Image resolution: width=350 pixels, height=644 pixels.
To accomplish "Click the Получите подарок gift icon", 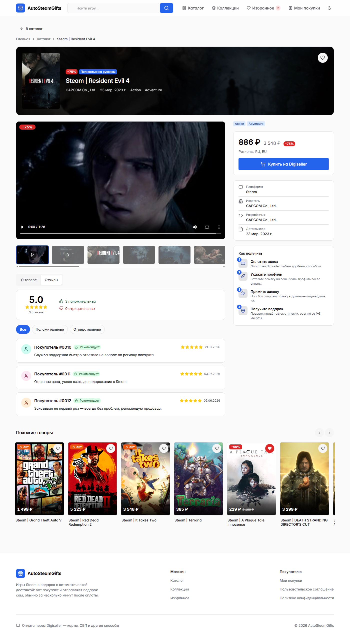I will [243, 311].
